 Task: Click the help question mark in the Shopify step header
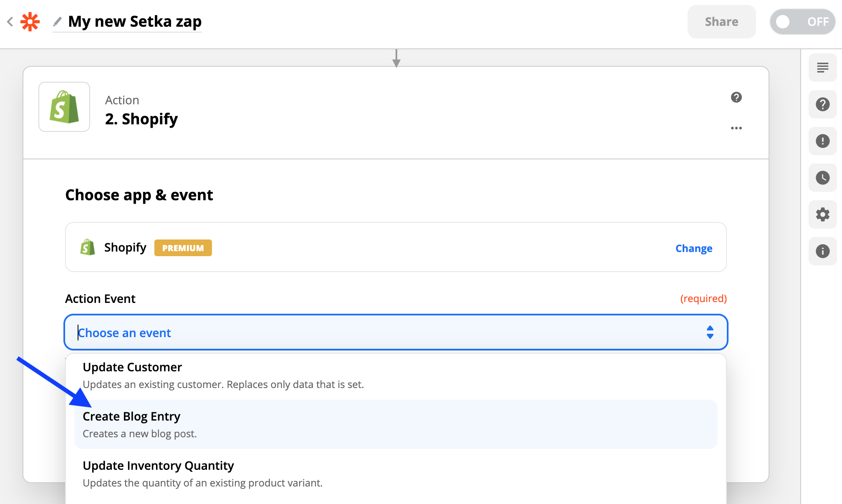736,97
